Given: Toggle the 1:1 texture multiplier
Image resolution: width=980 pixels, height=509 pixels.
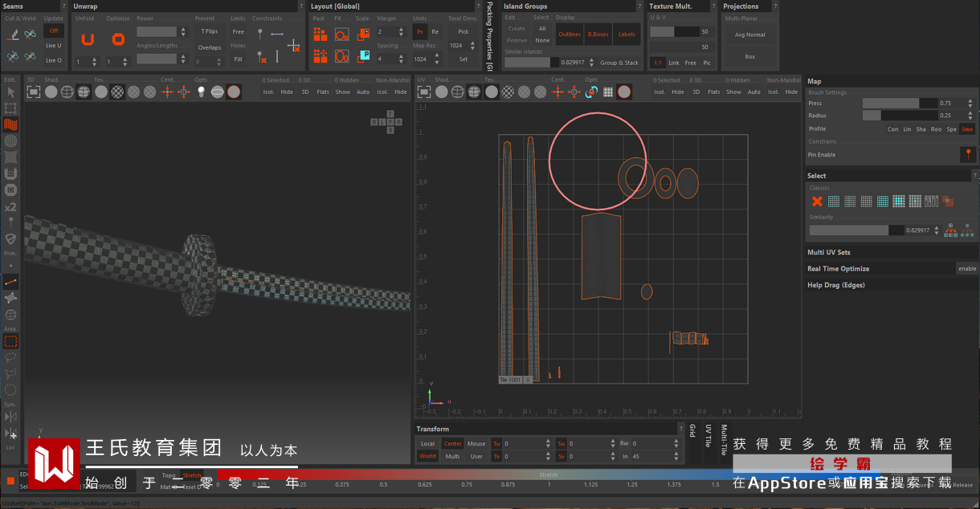Looking at the screenshot, I should click(658, 63).
